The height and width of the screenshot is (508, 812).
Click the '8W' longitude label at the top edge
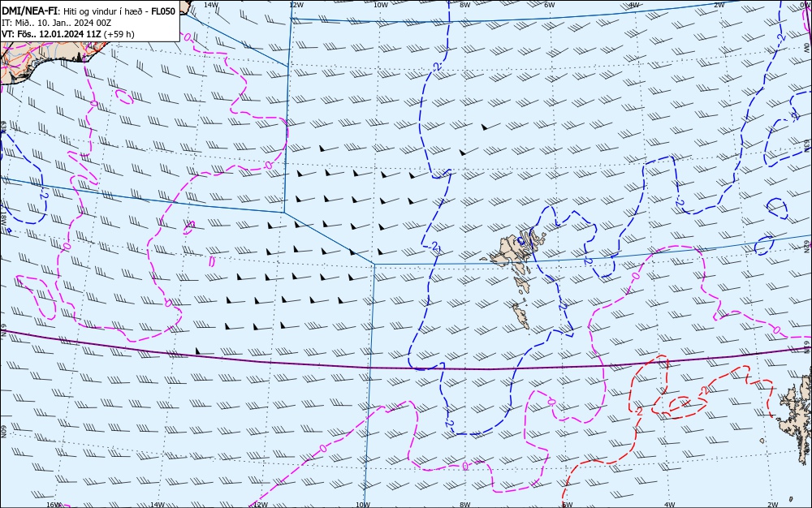[465, 5]
